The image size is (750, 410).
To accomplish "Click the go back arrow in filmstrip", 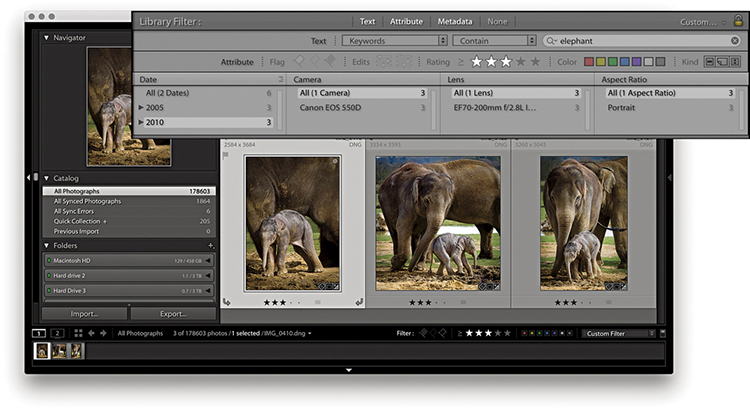I will click(90, 333).
